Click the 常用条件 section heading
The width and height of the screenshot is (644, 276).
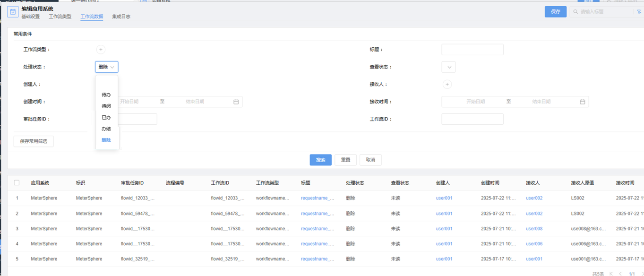click(x=23, y=34)
